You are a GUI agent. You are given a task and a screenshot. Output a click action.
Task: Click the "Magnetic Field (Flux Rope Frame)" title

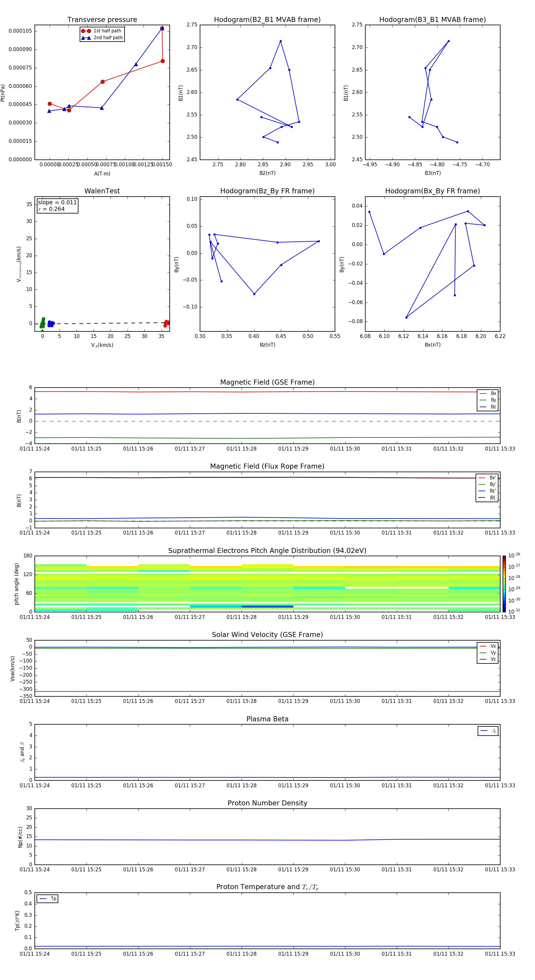tap(267, 467)
